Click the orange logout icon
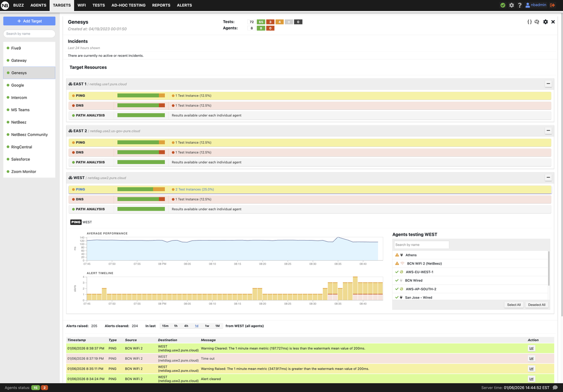 click(552, 5)
